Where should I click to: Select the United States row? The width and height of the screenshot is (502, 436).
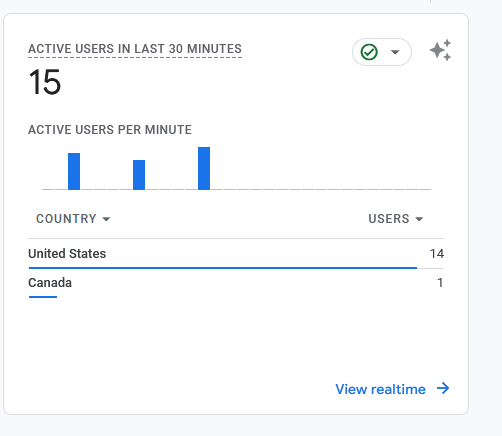(x=236, y=254)
